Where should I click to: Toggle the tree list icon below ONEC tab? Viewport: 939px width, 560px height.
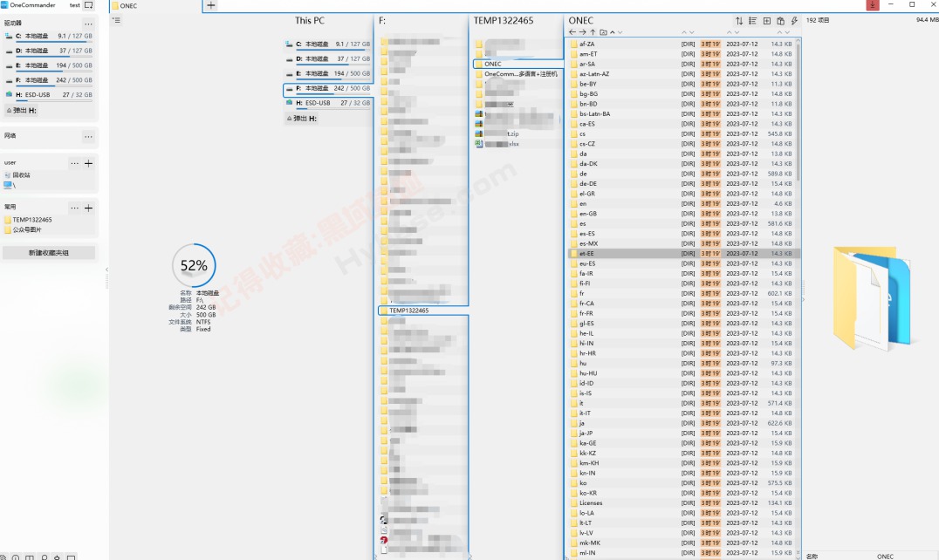point(116,20)
